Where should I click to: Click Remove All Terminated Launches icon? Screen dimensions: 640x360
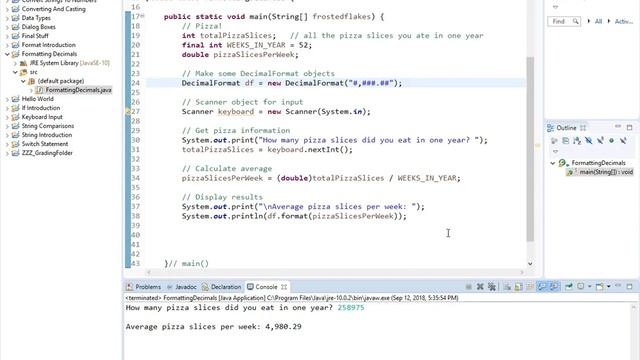tap(492, 287)
